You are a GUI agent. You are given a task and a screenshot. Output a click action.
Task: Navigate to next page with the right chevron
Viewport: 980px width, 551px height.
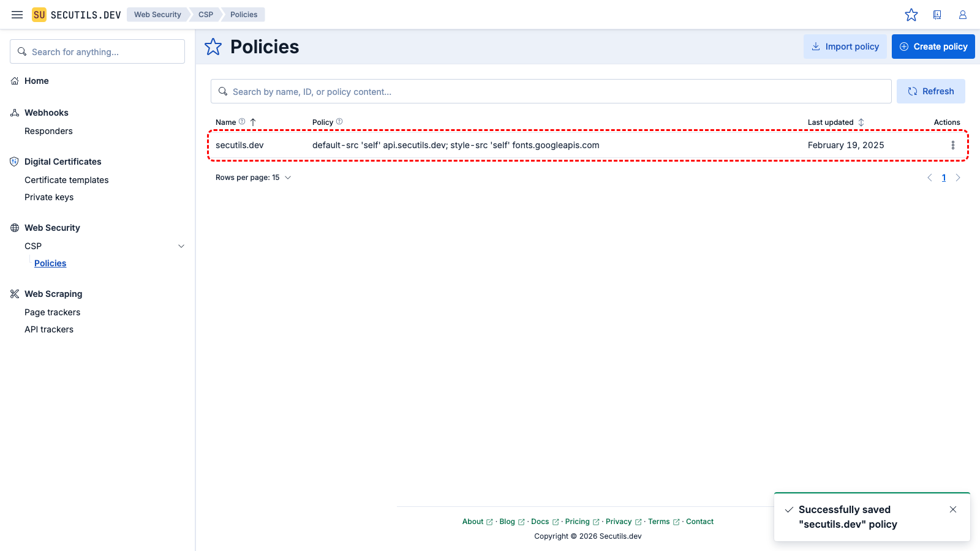958,178
